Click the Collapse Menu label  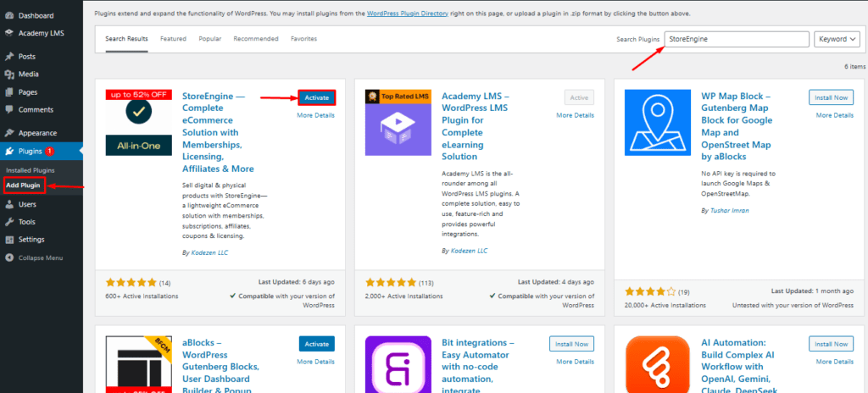coord(41,258)
